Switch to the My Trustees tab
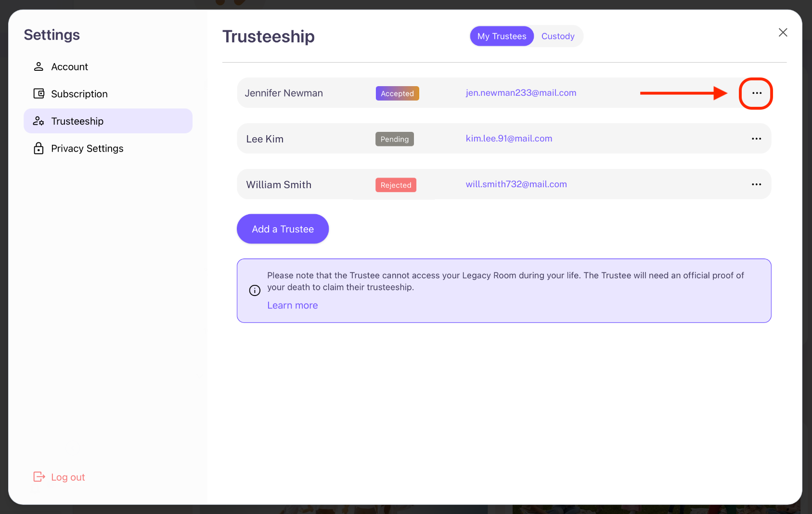 (502, 36)
